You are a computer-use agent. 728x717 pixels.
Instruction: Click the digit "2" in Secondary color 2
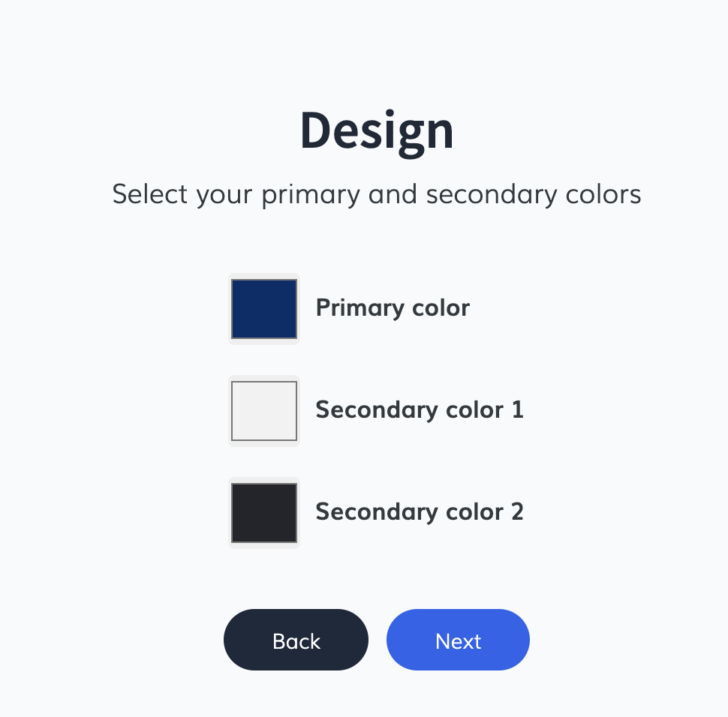tap(516, 512)
